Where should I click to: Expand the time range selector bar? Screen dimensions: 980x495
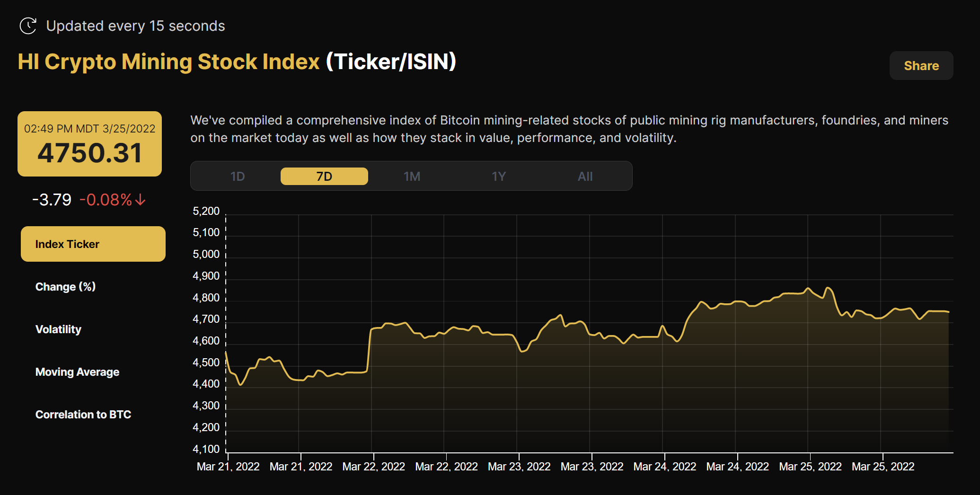click(x=411, y=176)
